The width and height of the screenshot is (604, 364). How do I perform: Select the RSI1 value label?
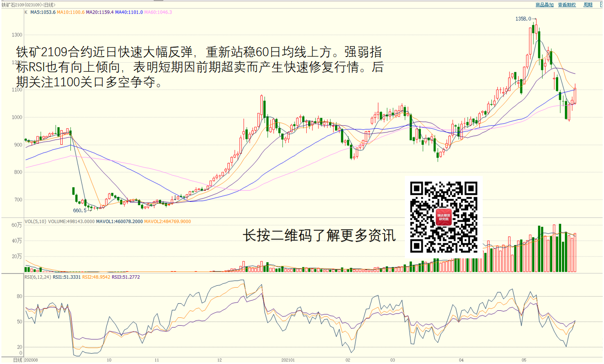(67, 277)
